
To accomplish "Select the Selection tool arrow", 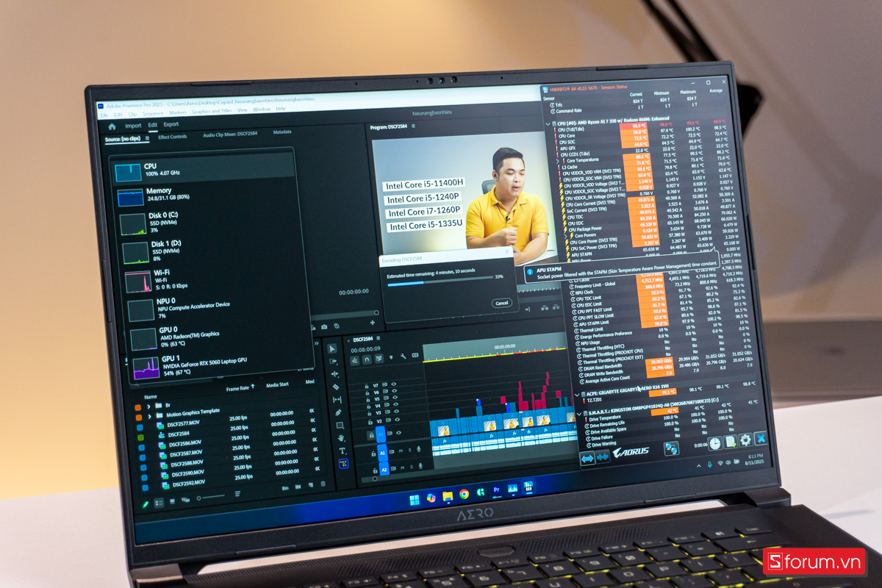I will coord(332,348).
